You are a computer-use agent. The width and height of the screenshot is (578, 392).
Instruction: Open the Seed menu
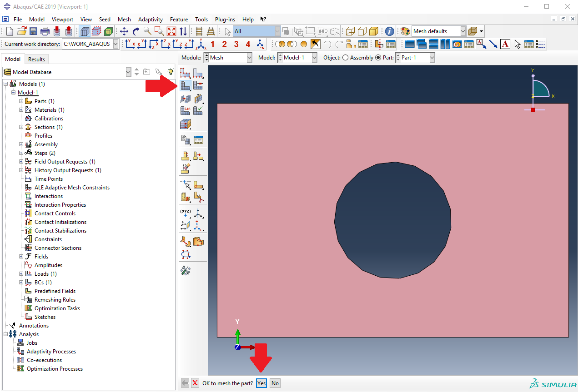click(x=105, y=20)
